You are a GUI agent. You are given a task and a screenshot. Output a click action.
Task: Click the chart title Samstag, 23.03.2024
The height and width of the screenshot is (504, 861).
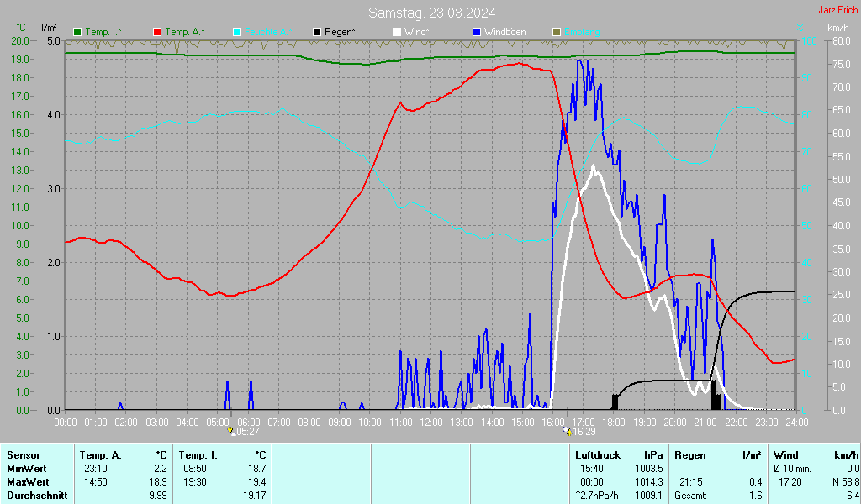coord(431,13)
